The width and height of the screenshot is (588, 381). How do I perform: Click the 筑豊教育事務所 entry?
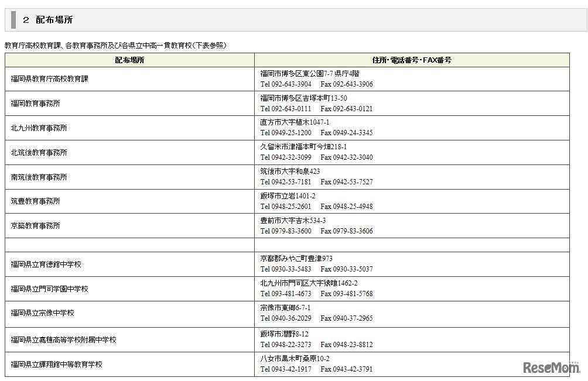point(37,201)
